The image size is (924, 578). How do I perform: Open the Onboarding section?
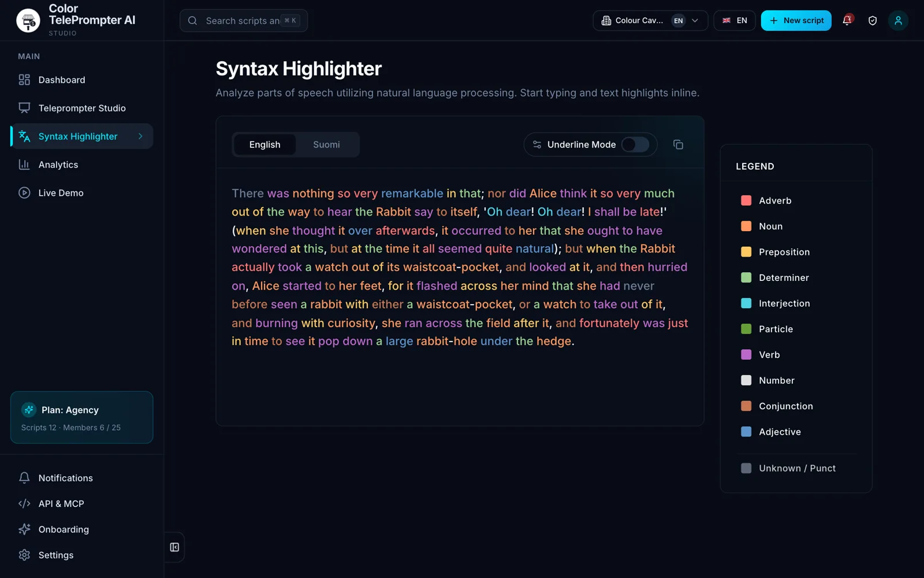[81, 529]
